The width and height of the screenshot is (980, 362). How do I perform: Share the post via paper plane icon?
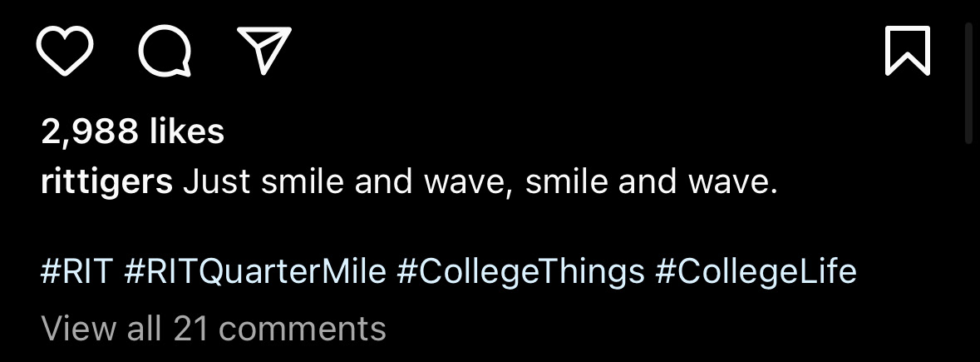pyautogui.click(x=264, y=51)
